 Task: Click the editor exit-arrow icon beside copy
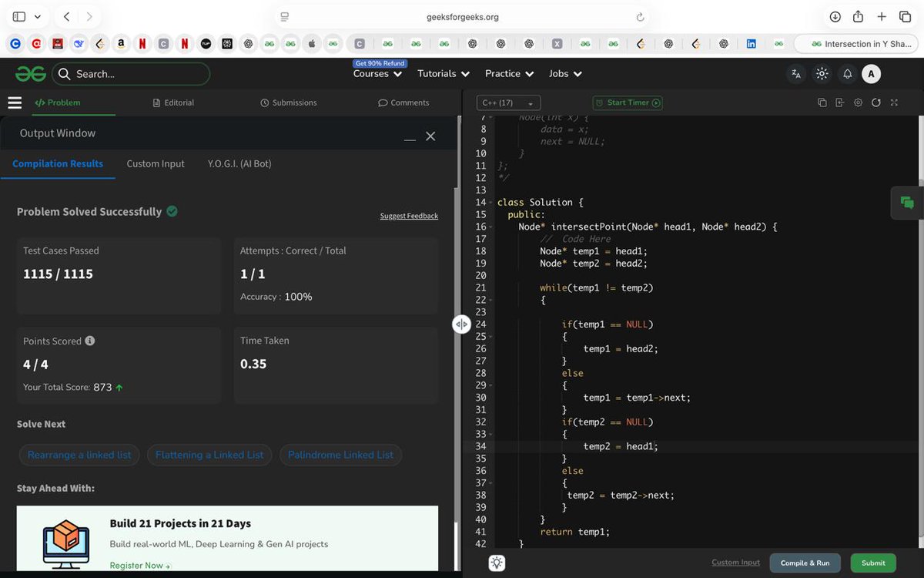pos(839,102)
